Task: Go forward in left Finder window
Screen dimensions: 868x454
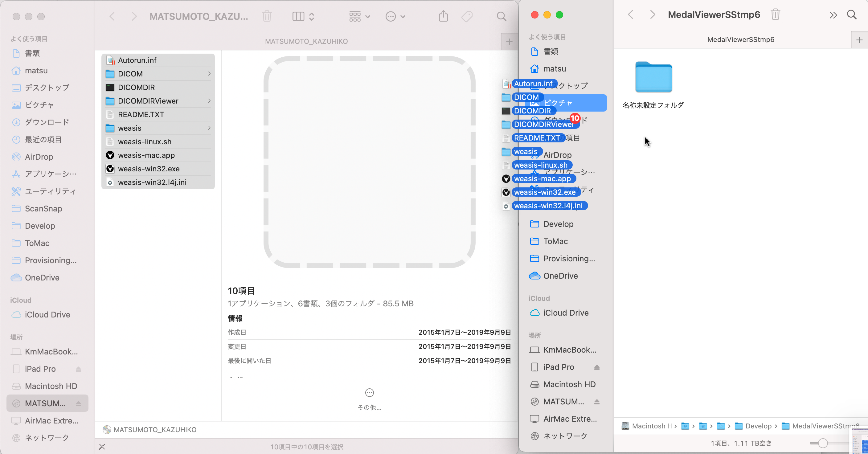Action: pos(134,16)
